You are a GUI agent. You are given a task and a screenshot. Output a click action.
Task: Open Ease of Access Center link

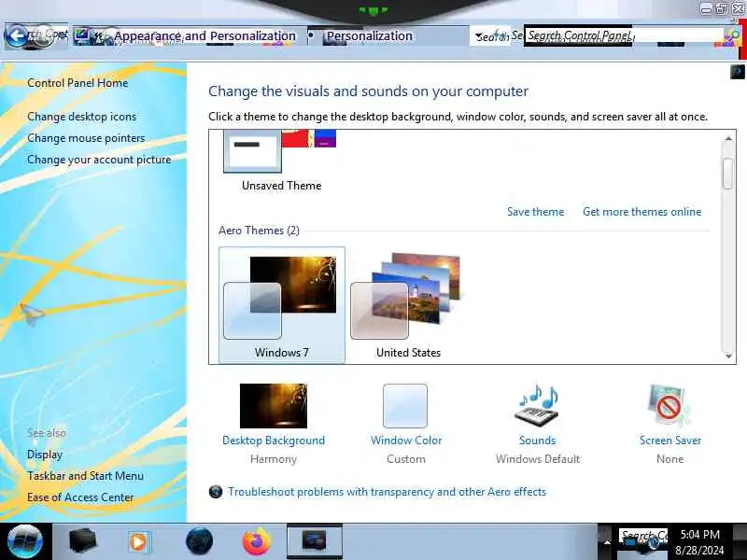tap(80, 497)
